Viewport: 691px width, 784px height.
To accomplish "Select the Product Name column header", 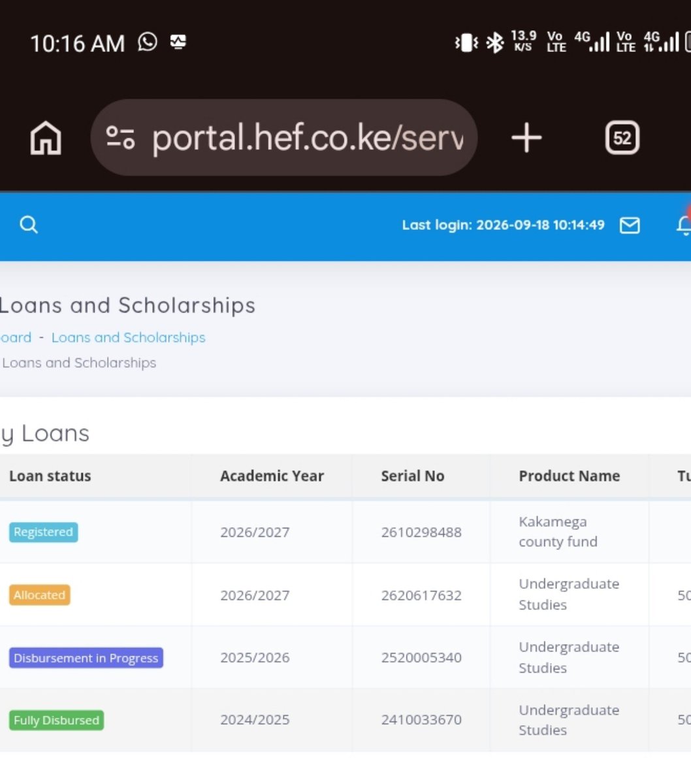I will click(570, 476).
